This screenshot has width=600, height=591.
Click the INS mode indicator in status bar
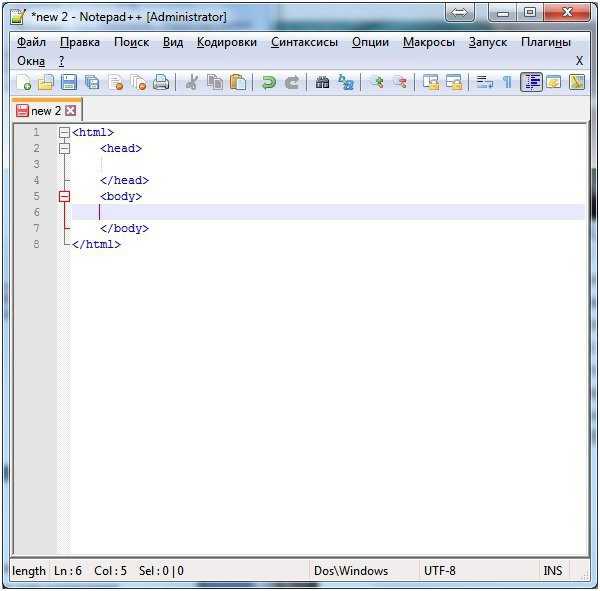(553, 571)
